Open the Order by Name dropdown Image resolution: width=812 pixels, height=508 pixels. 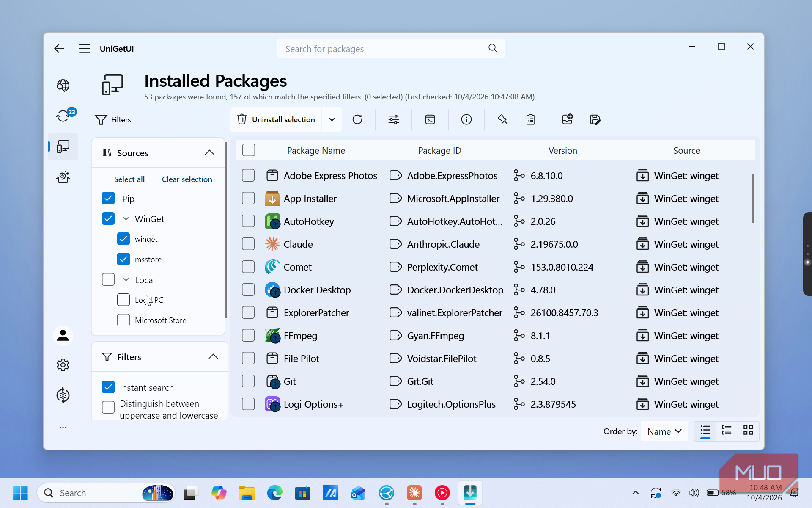click(664, 431)
